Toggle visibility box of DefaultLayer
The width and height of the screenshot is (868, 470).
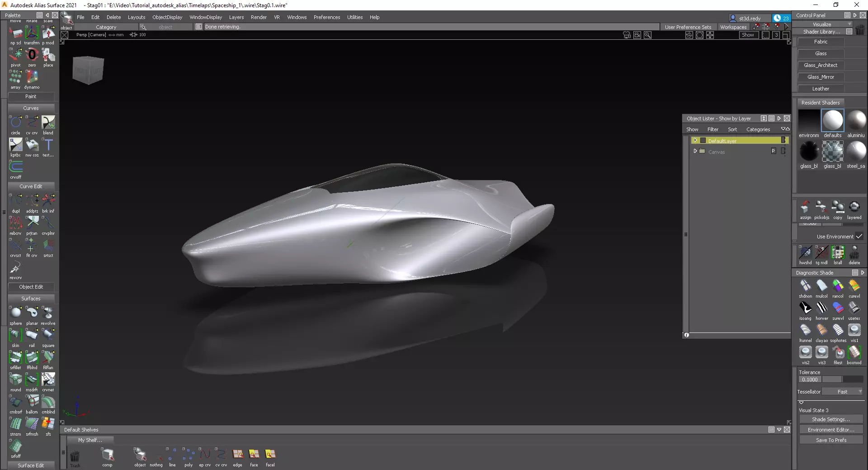(703, 141)
